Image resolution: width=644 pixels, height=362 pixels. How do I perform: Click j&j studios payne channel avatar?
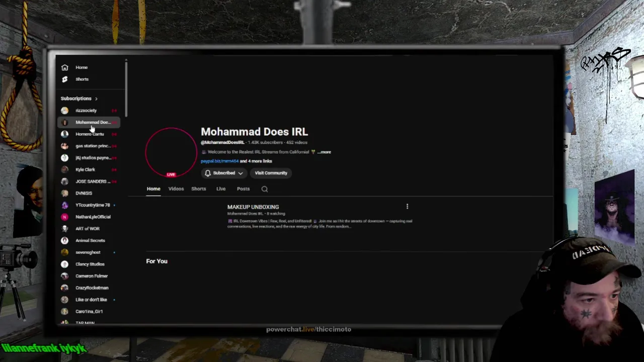point(64,157)
